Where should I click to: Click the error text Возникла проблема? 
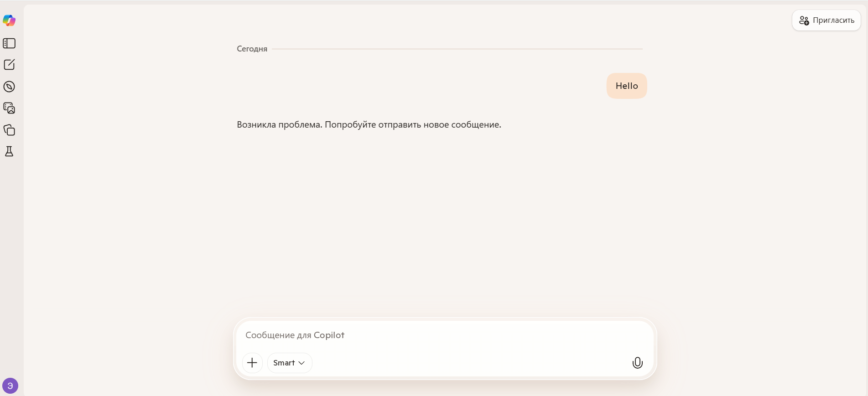pyautogui.click(x=280, y=124)
